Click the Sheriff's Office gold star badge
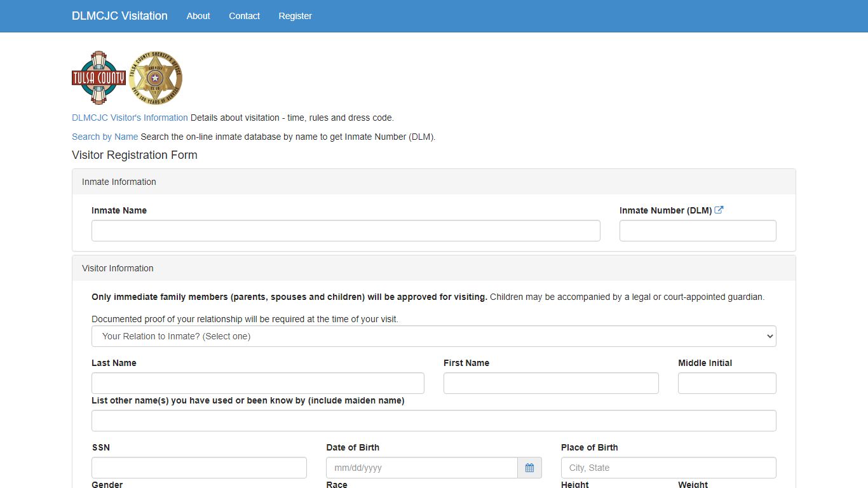Image resolution: width=868 pixels, height=488 pixels. point(155,78)
